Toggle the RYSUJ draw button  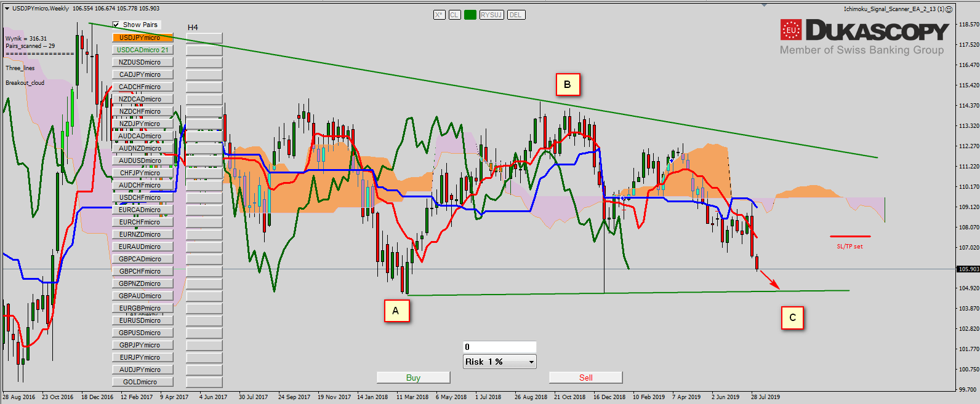pos(491,15)
